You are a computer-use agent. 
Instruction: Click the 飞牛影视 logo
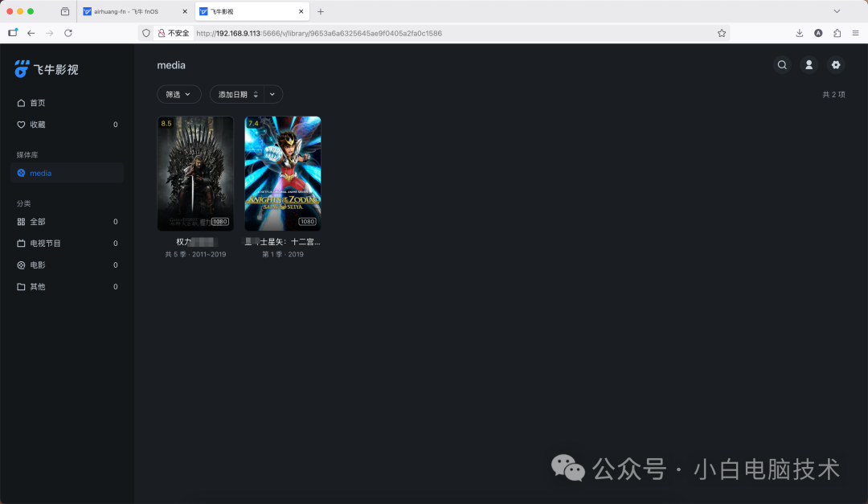pyautogui.click(x=47, y=69)
